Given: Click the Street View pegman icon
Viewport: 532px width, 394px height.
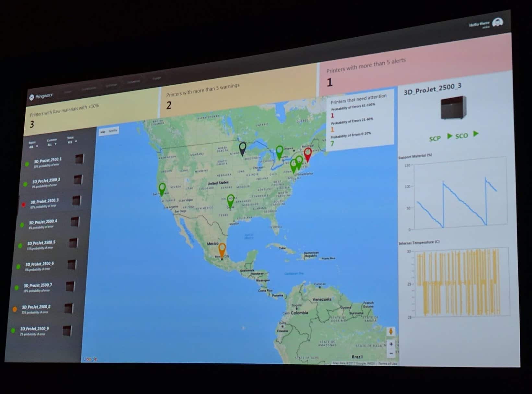Looking at the screenshot, I should (391, 331).
